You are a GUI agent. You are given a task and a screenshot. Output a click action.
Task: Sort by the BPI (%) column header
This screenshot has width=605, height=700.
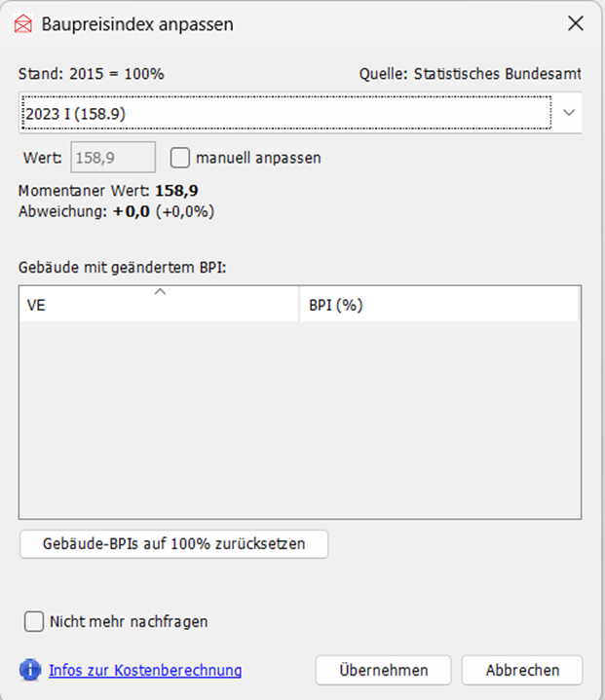(x=438, y=305)
